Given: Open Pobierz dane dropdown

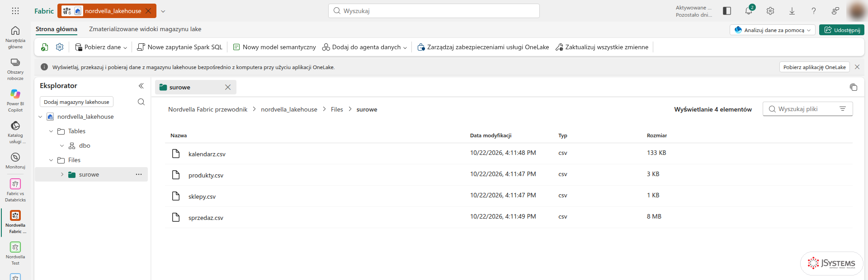Looking at the screenshot, I should pos(101,47).
